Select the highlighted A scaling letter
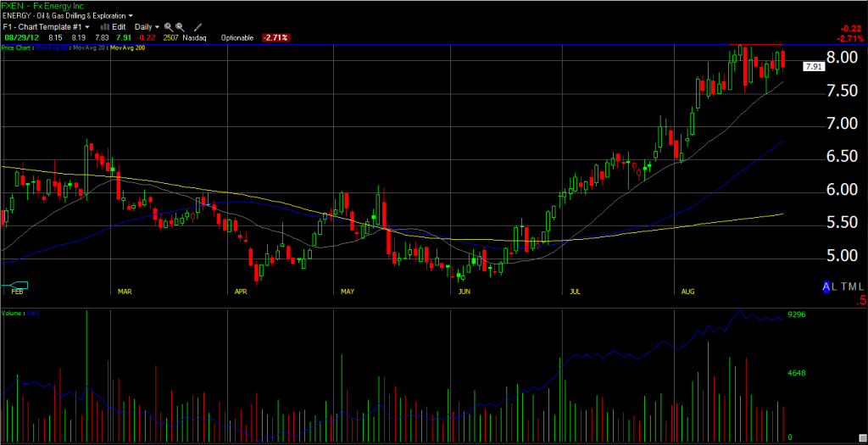868x445 pixels. (x=826, y=286)
